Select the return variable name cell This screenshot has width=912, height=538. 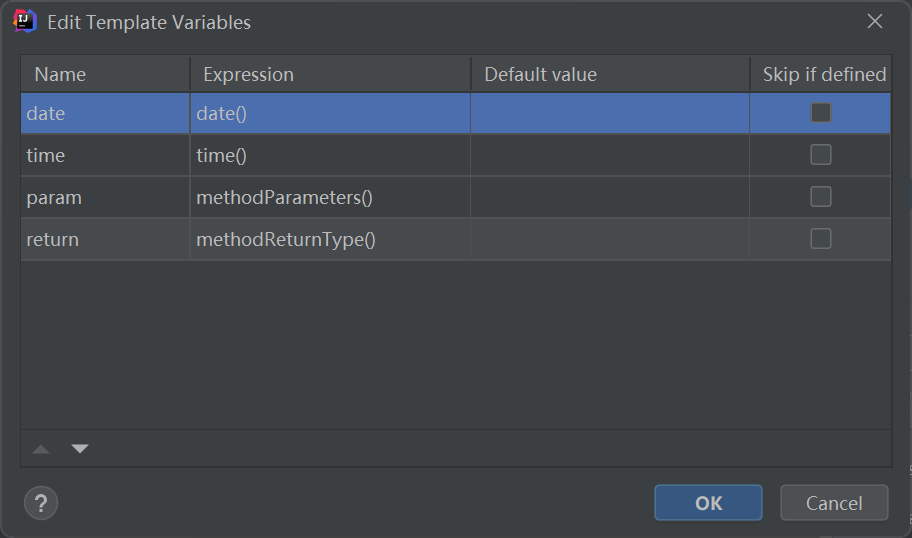105,239
